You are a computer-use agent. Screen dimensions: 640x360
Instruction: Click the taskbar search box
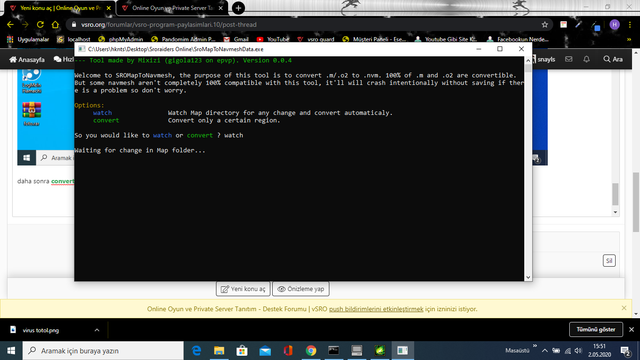[103, 351]
